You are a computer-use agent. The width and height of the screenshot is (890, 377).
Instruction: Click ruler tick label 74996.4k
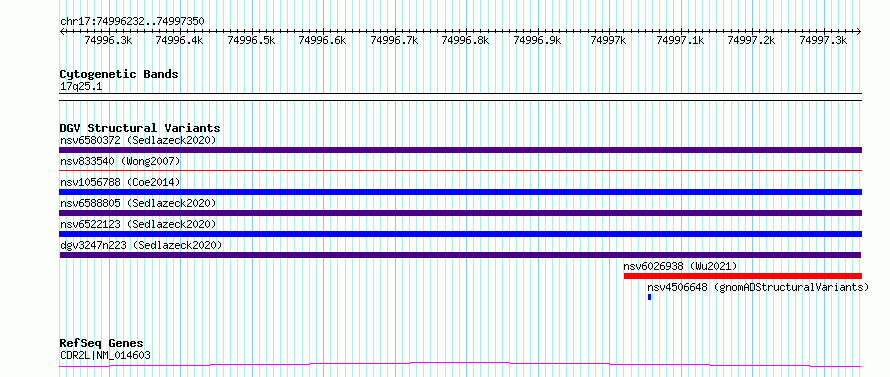click(x=179, y=40)
